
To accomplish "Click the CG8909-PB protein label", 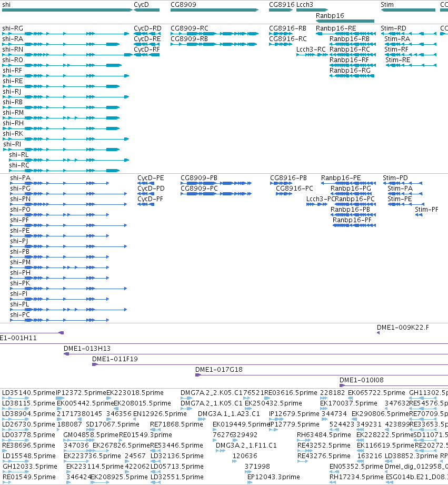I will (199, 178).
